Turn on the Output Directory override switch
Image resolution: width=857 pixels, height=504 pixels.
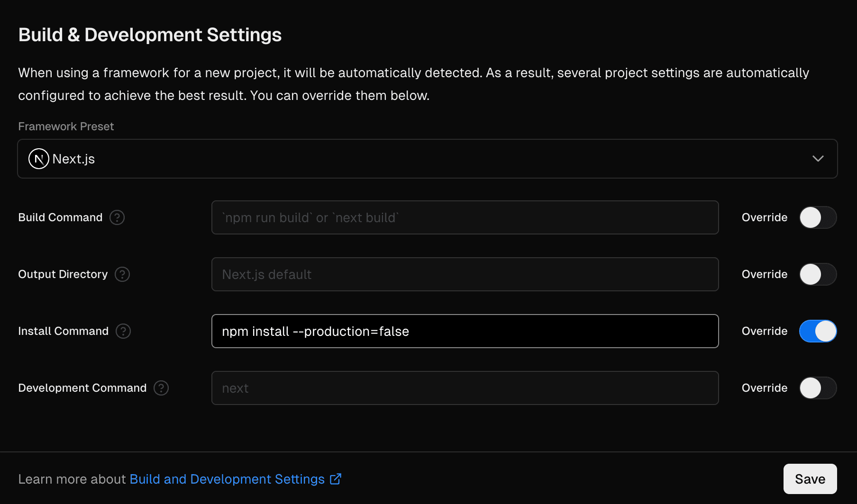(817, 274)
